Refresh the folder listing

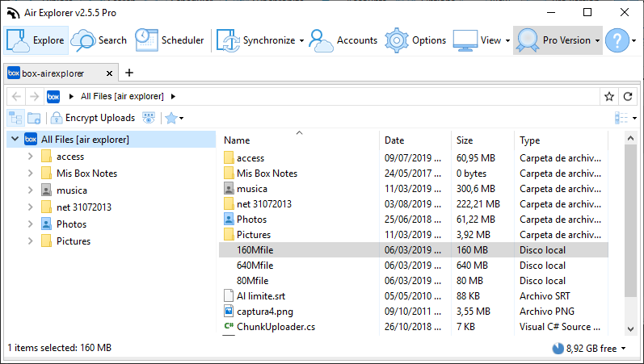point(628,96)
